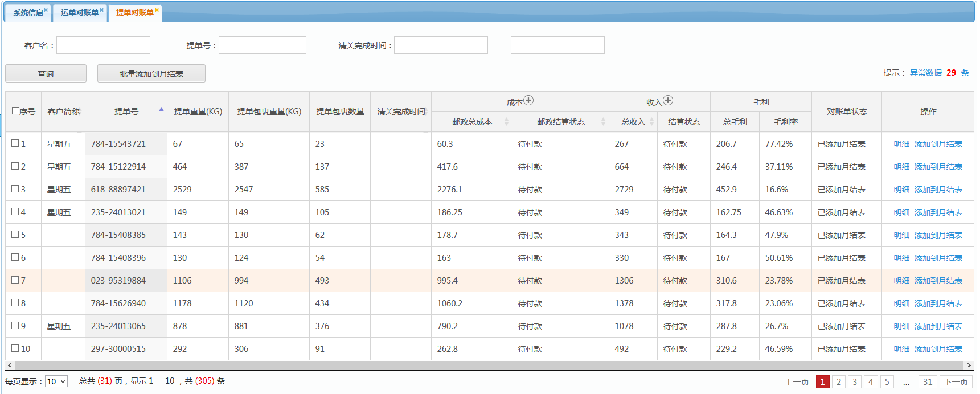Focus the 客户名 input field
Viewport: 980px width, 394px height.
point(103,45)
